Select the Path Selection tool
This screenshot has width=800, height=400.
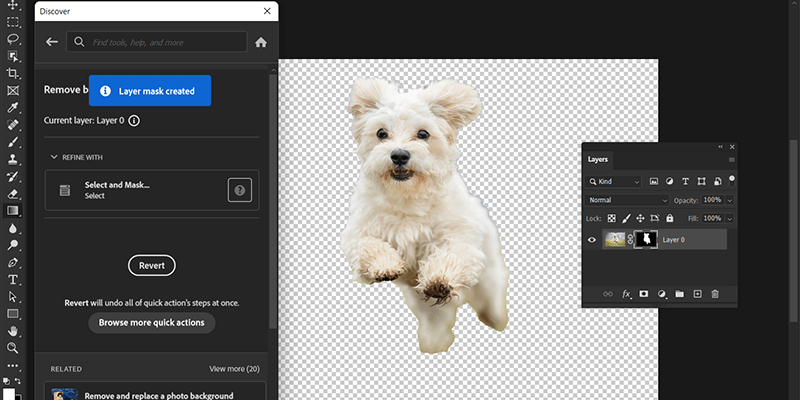(13, 297)
